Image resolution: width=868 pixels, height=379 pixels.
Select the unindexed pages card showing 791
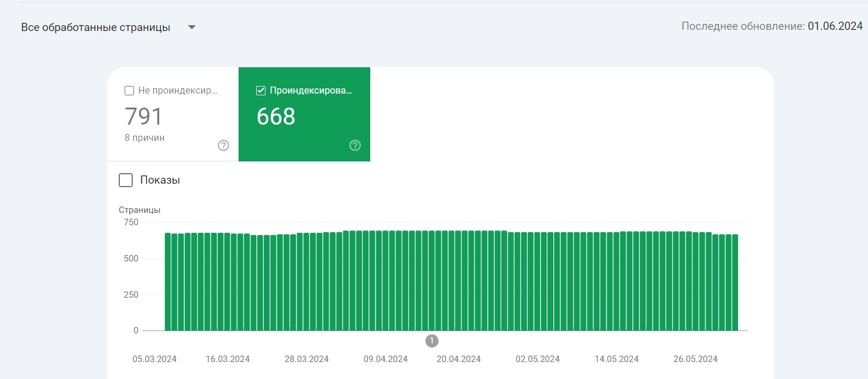173,114
